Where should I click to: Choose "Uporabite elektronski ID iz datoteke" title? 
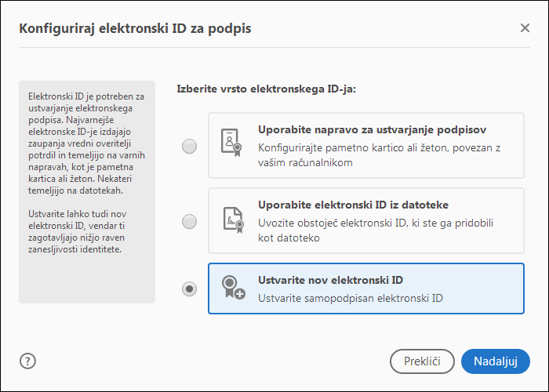(353, 205)
